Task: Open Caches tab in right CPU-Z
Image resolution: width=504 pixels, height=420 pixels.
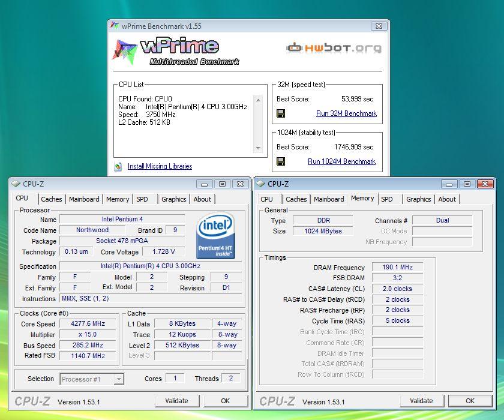Action: (296, 199)
